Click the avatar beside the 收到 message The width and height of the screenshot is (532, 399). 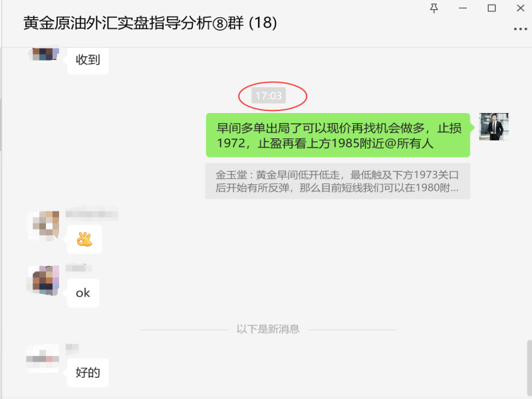[44, 55]
